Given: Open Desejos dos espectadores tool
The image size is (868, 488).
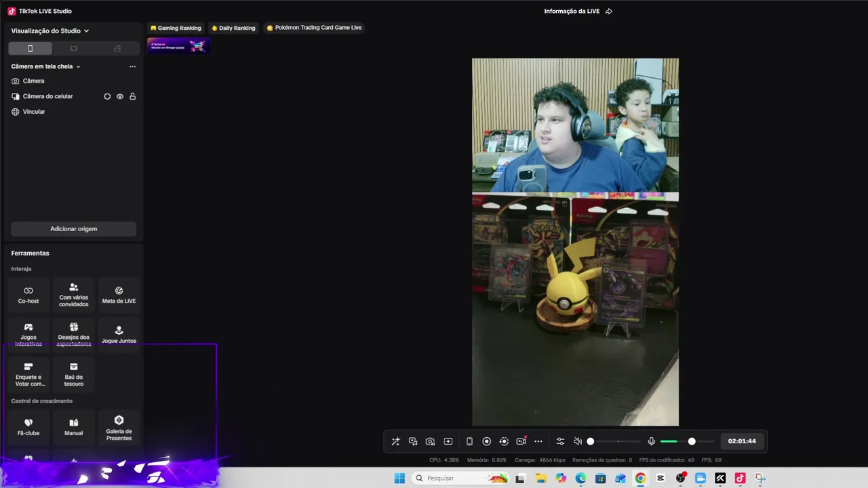Looking at the screenshot, I should [x=74, y=335].
